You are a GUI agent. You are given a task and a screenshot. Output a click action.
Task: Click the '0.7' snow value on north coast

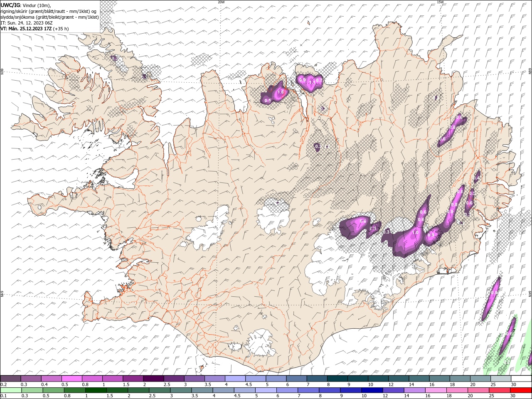[319, 80]
